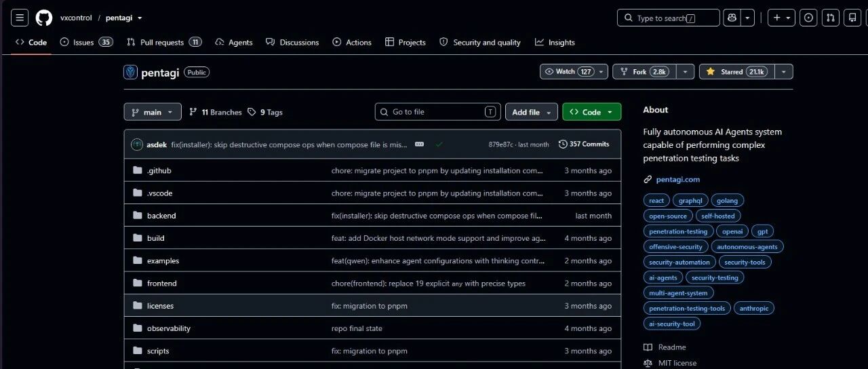Open the Actions tab

[x=352, y=42]
